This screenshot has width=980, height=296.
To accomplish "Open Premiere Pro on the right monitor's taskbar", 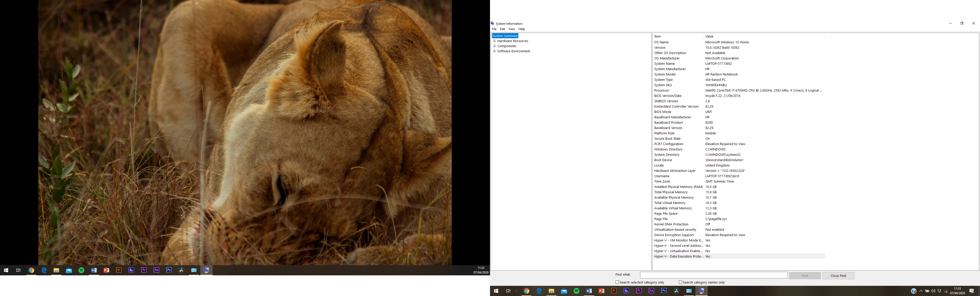I will [639, 291].
